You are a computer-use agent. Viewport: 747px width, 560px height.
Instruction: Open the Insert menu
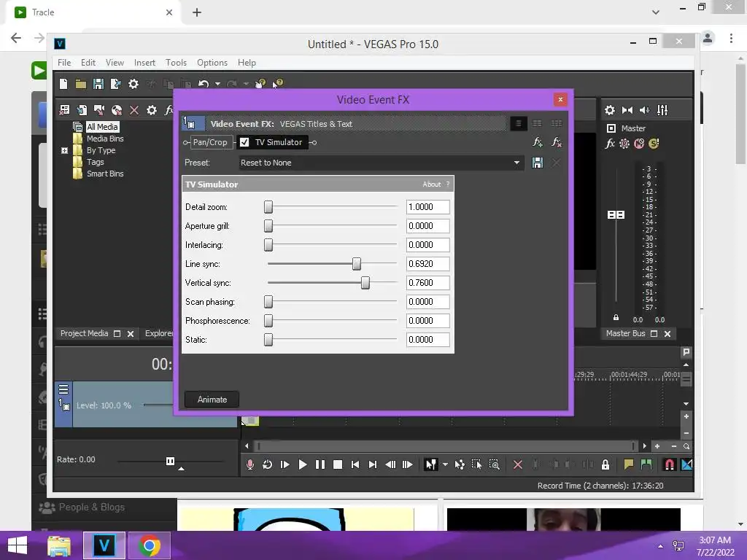tap(144, 63)
